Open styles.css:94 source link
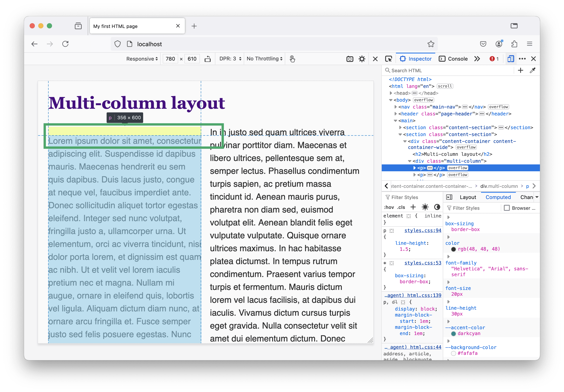The height and width of the screenshot is (392, 564). pyautogui.click(x=423, y=230)
